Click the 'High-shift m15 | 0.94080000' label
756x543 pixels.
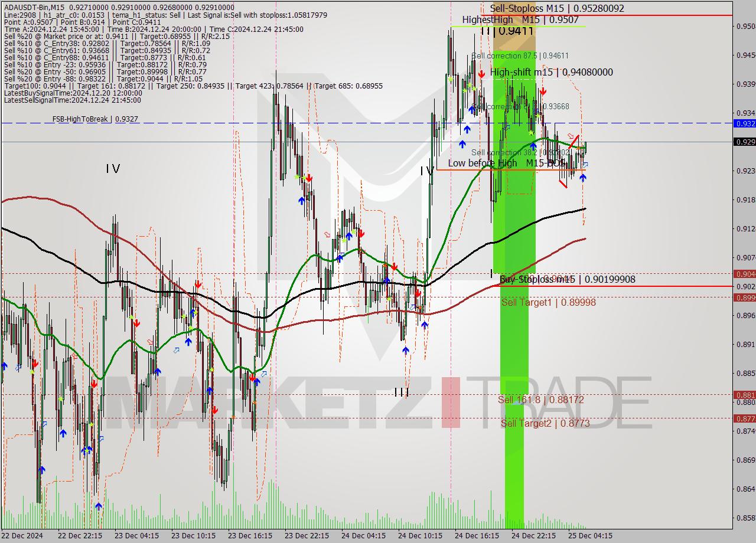click(552, 72)
